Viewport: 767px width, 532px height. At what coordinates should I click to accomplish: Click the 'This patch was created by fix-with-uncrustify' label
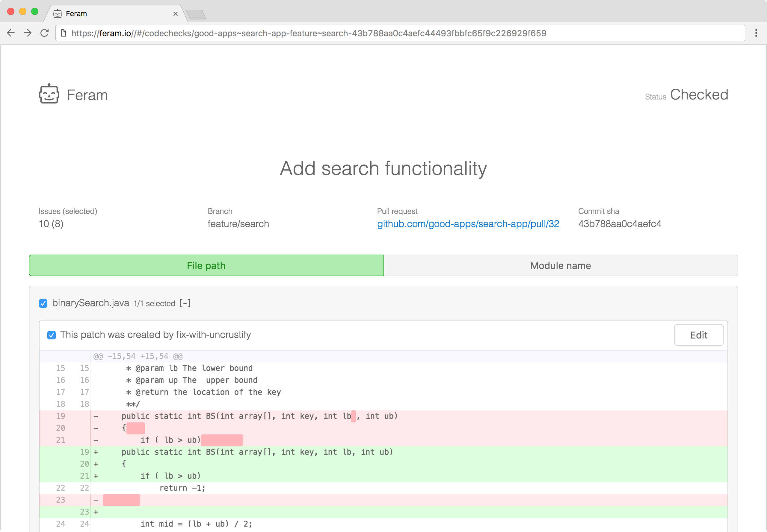pyautogui.click(x=156, y=335)
